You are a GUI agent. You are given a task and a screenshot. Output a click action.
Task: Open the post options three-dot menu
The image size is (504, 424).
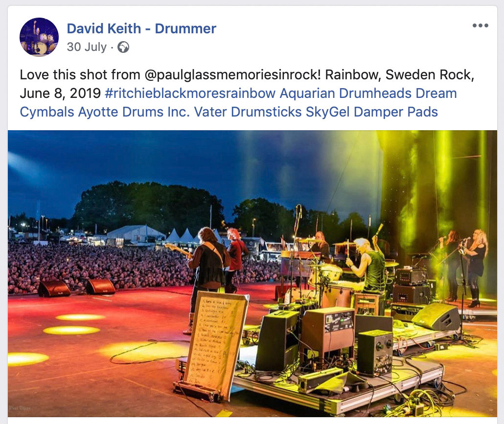480,25
